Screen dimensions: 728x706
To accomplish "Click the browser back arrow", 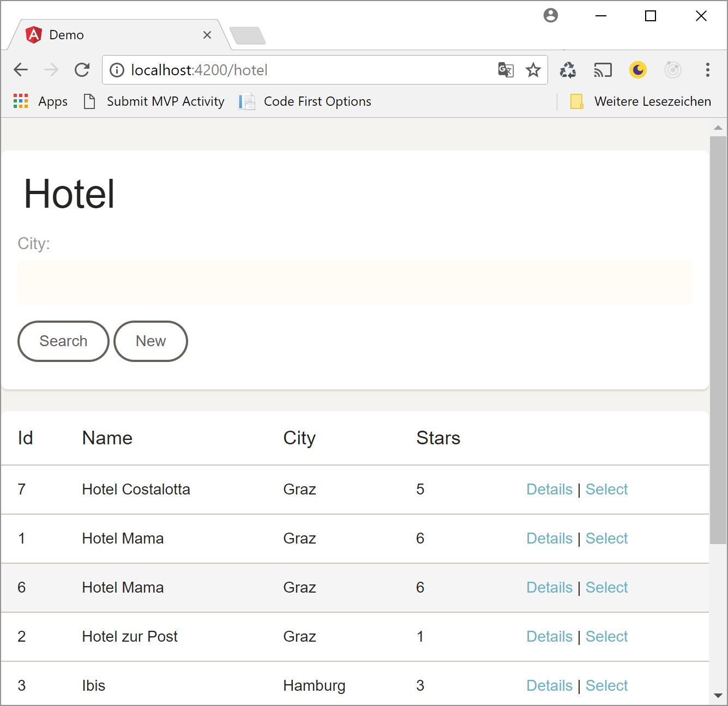I will click(x=21, y=70).
